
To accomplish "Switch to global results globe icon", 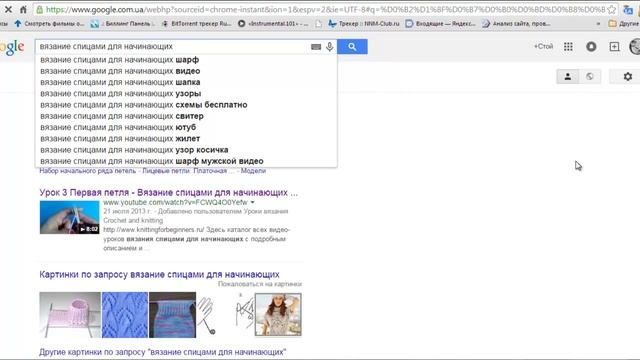I will coord(590,76).
